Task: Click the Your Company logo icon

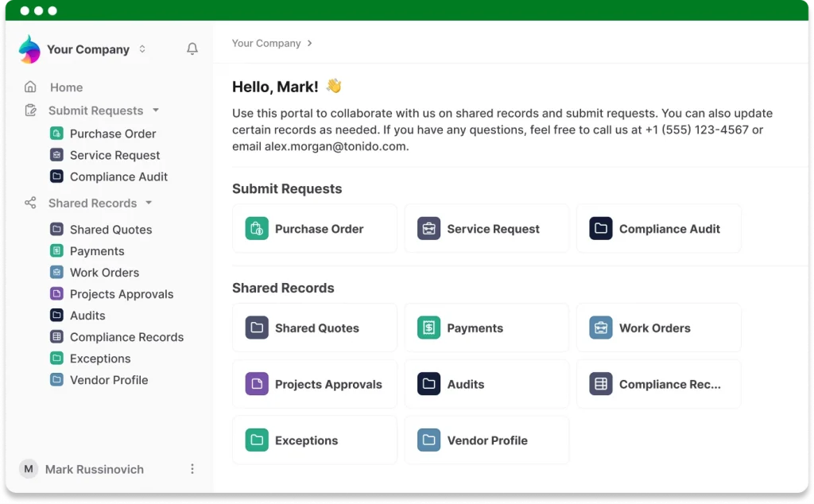Action: click(x=29, y=49)
